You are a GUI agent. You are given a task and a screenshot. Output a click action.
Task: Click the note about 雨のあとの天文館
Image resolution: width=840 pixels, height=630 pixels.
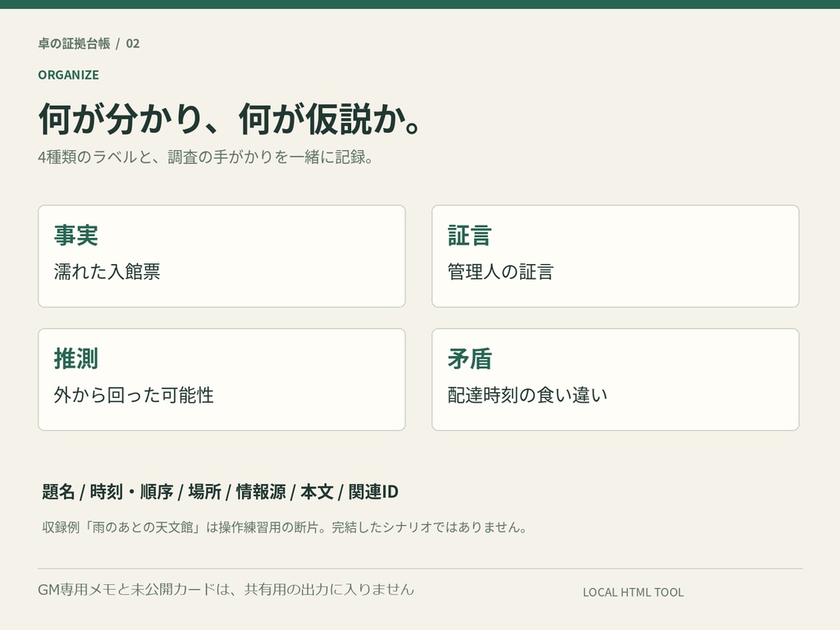(x=285, y=527)
